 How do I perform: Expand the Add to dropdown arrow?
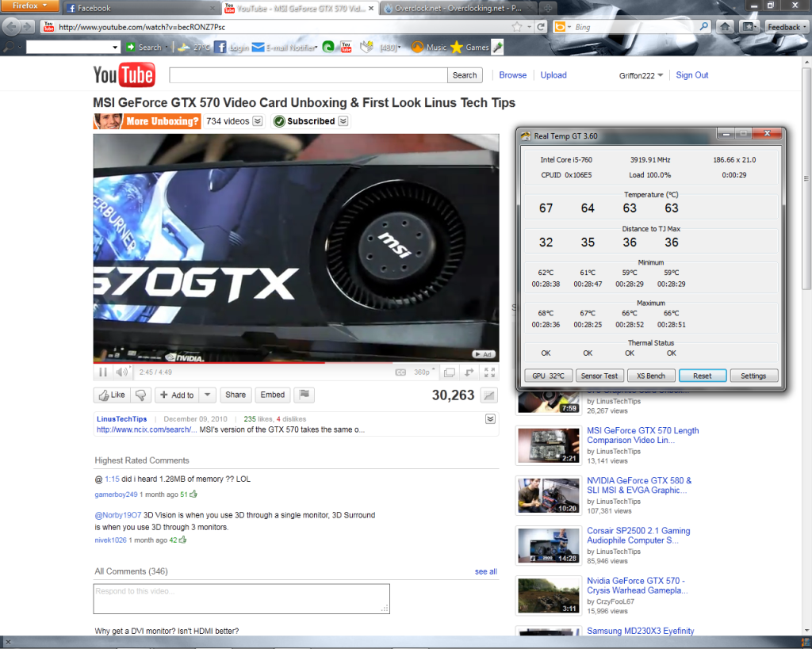click(x=207, y=395)
